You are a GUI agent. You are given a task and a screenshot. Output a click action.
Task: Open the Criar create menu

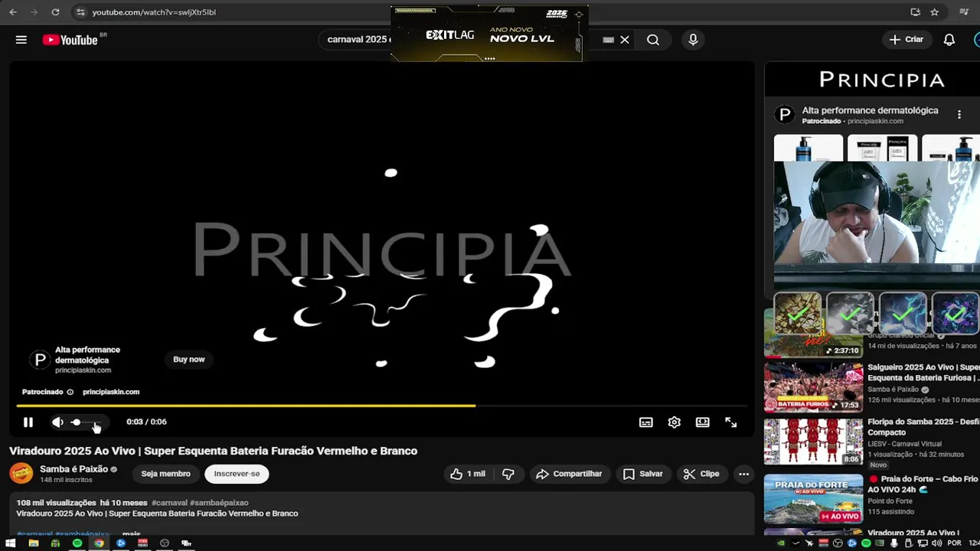coord(906,40)
